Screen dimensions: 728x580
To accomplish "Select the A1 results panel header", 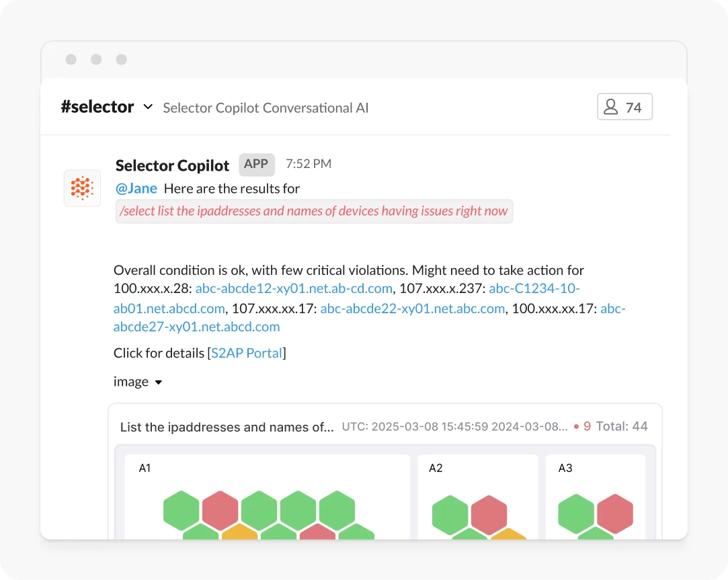I will point(144,468).
